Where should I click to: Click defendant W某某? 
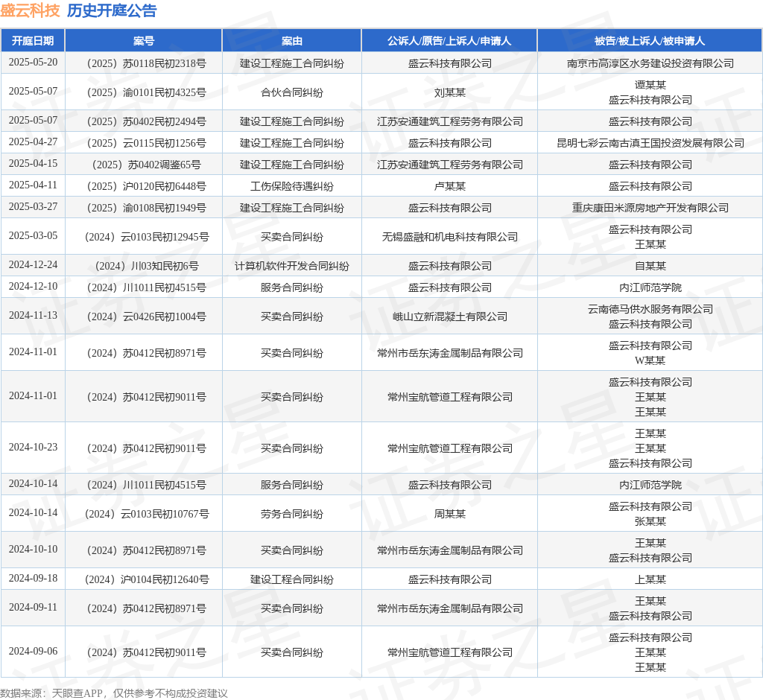pyautogui.click(x=650, y=360)
